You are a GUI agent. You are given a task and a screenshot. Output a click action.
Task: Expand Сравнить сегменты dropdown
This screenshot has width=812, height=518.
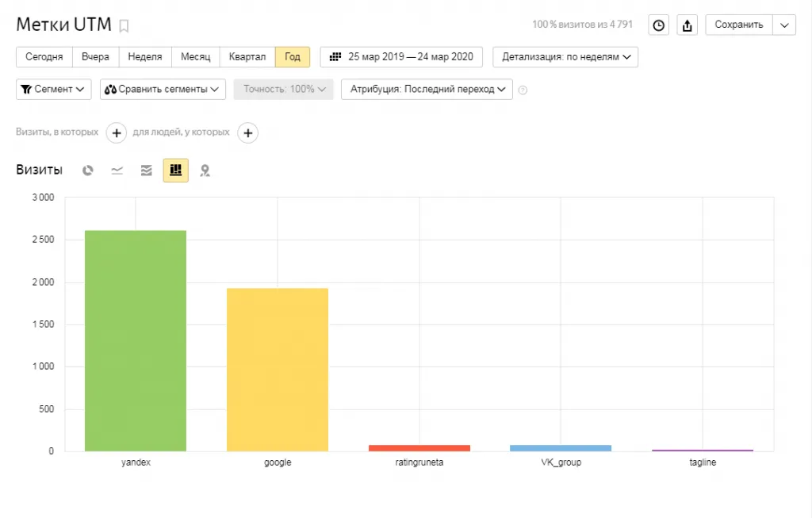pos(163,89)
